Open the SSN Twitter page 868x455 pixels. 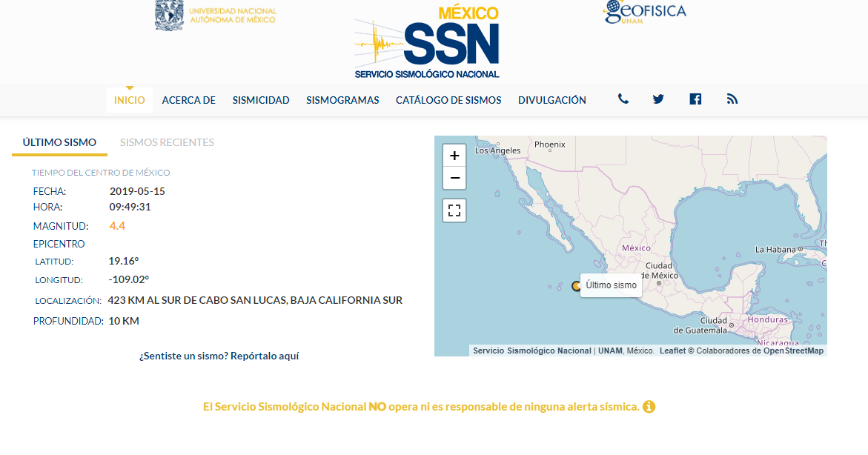click(x=658, y=99)
